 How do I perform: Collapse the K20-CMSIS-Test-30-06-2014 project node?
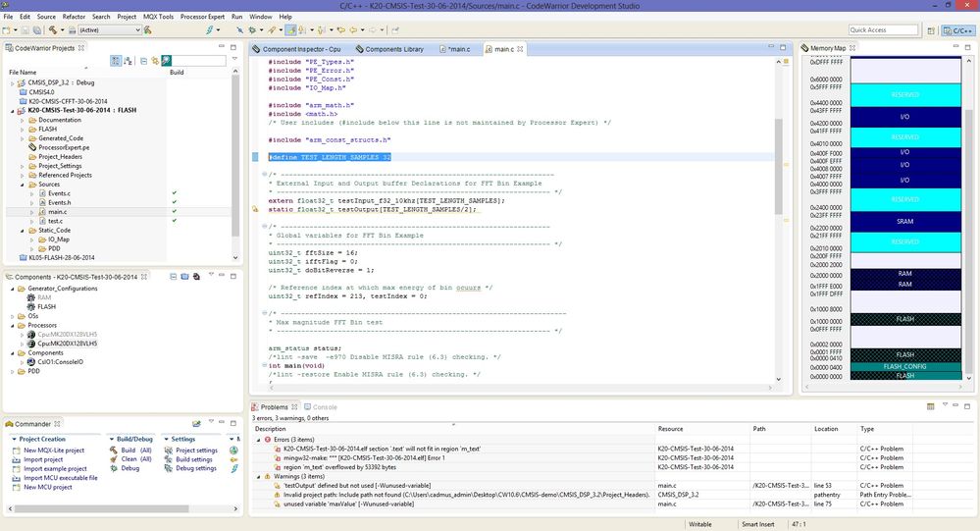12,111
